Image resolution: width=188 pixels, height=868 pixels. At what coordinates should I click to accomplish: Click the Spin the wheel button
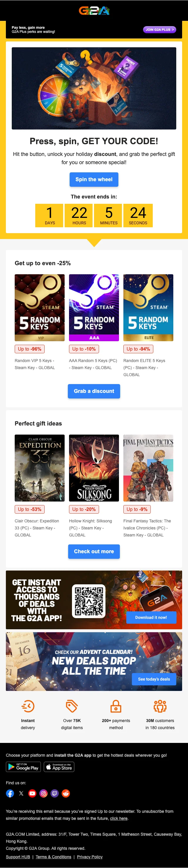(94, 179)
